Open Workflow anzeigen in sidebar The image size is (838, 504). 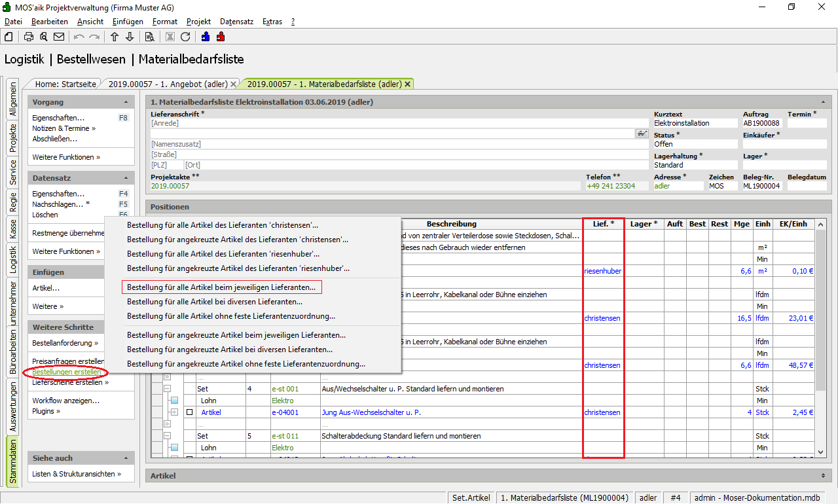click(x=66, y=401)
